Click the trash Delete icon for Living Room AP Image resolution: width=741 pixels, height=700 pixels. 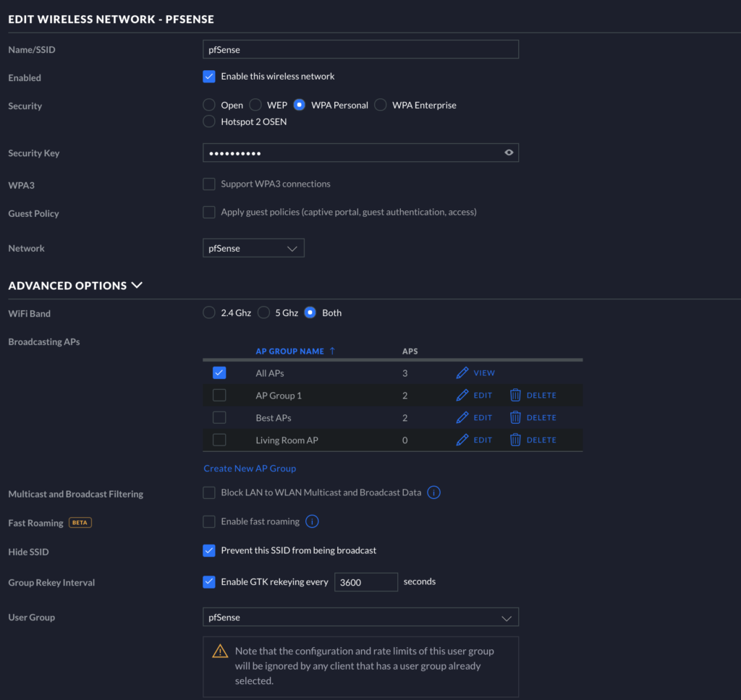pos(515,440)
